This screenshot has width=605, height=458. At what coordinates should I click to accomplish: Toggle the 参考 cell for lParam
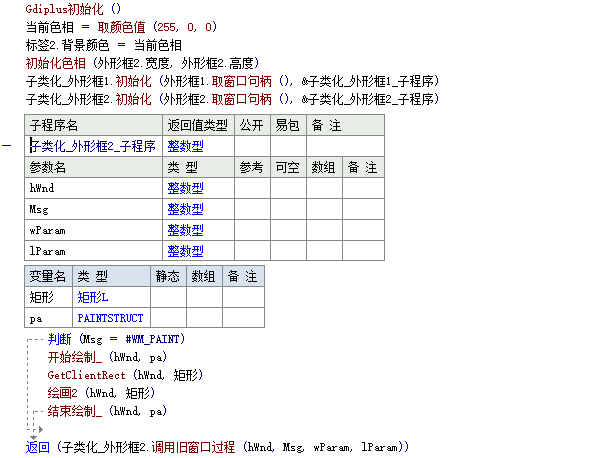pyautogui.click(x=252, y=251)
